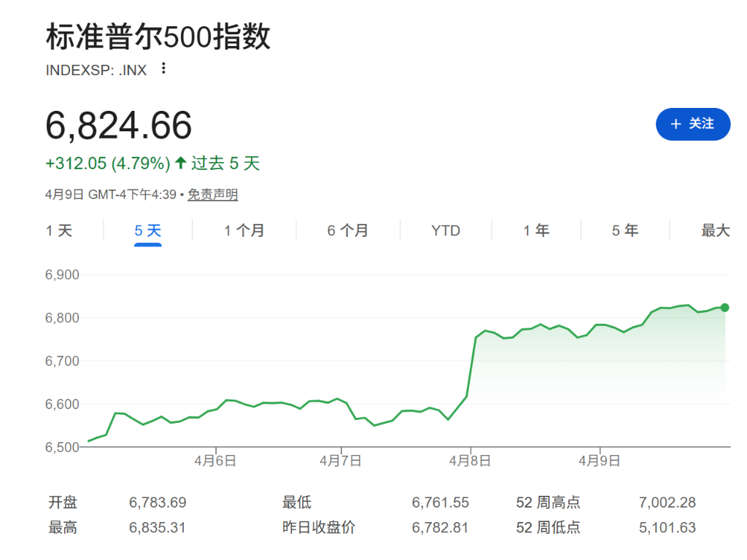Click the index title 标准普尔500指数
Screen dimensions: 747x560
[x=157, y=36]
